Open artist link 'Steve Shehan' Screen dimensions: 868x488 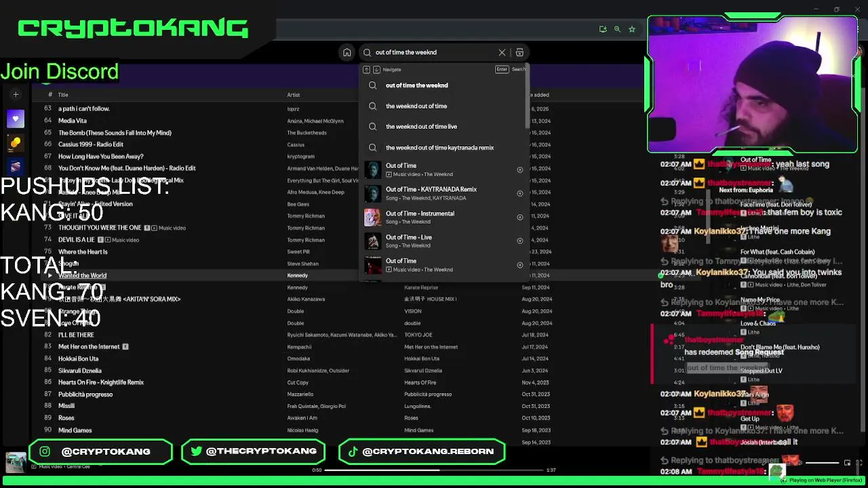(302, 264)
